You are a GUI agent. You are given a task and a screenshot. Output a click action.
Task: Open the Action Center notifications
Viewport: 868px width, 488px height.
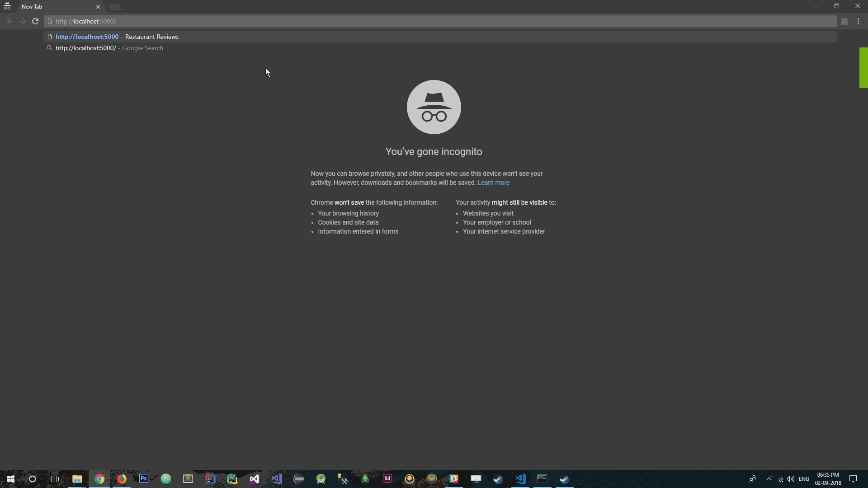click(x=853, y=479)
